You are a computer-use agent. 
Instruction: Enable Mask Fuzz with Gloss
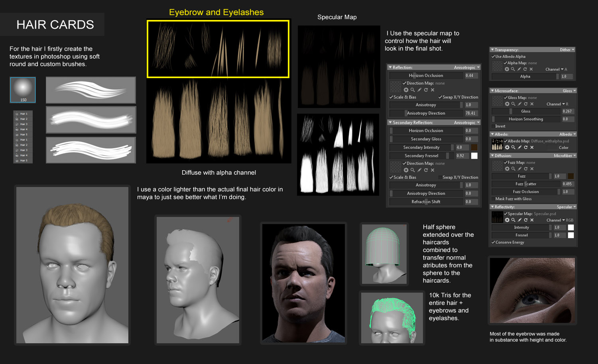[x=493, y=199]
